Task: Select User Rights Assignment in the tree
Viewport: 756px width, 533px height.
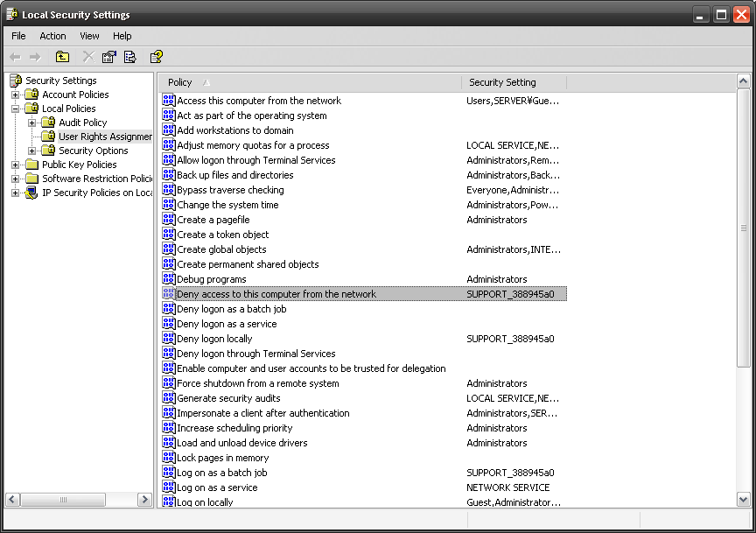Action: (105, 137)
